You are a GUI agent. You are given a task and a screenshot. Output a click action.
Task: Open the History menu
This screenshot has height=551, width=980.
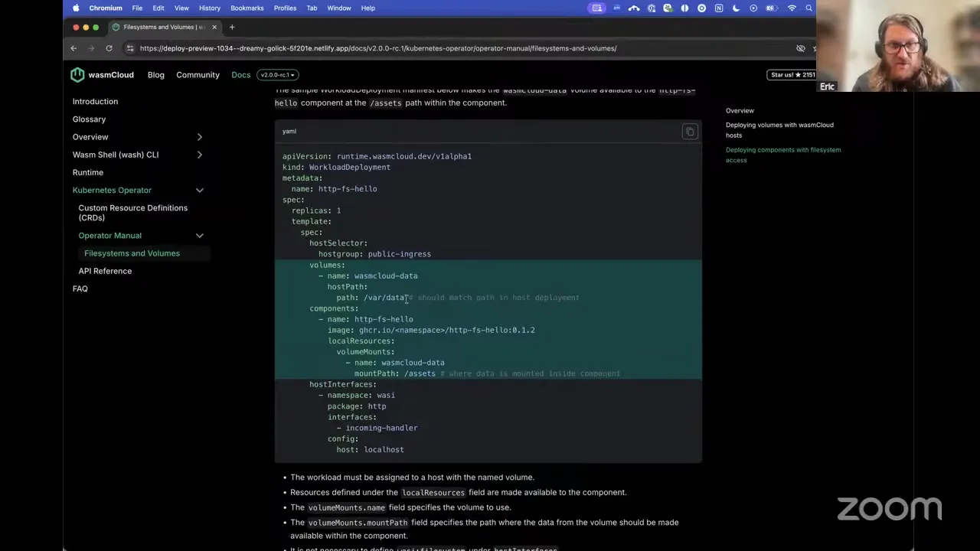click(210, 8)
